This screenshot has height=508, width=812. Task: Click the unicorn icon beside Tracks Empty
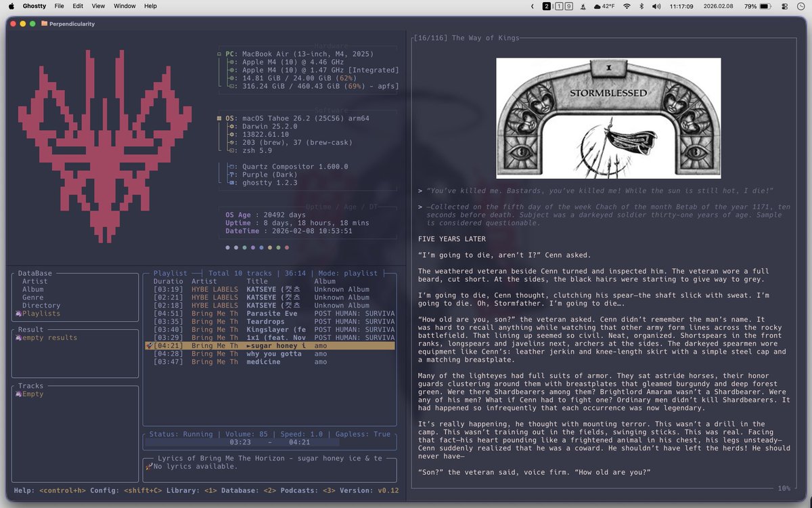(18, 394)
